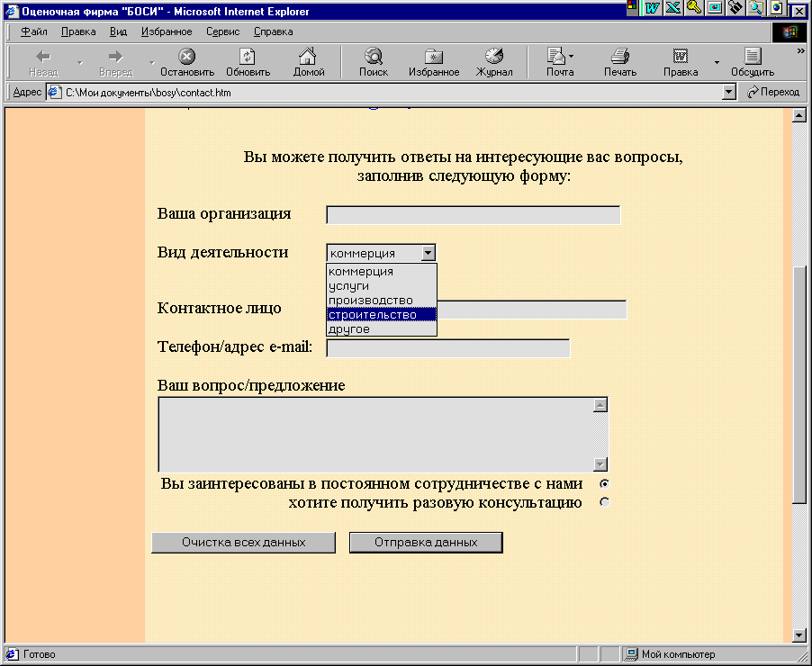The width and height of the screenshot is (812, 666).
Task: Go back with the Назад toolbar button
Action: tap(43, 62)
